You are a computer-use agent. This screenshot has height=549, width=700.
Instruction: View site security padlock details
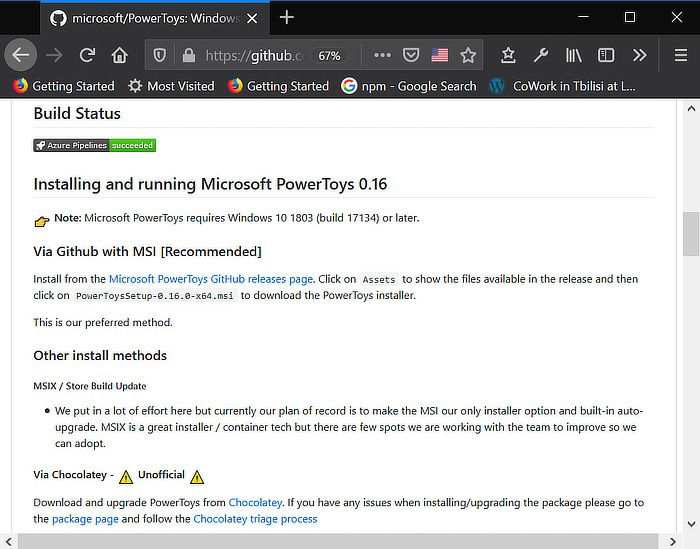[189, 55]
